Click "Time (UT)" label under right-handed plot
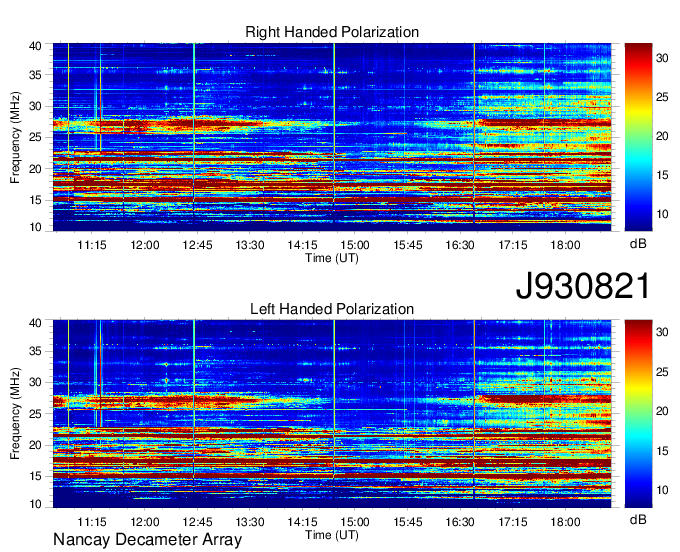680x552 pixels. pyautogui.click(x=332, y=258)
